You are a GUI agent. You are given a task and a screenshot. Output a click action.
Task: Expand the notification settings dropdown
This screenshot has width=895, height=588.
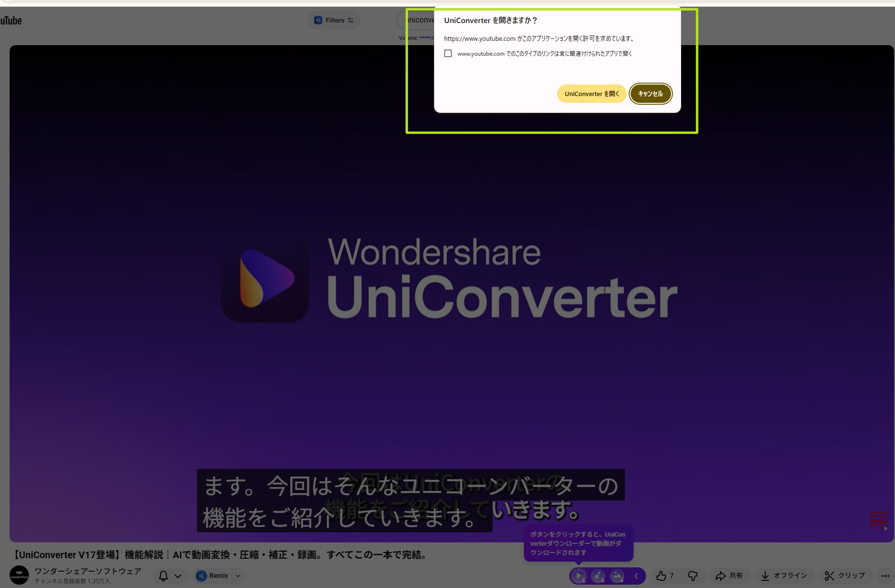pos(177,576)
